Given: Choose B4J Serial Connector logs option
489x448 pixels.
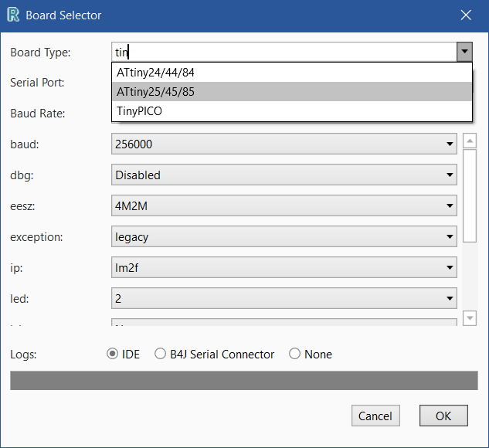Looking at the screenshot, I should click(x=161, y=355).
